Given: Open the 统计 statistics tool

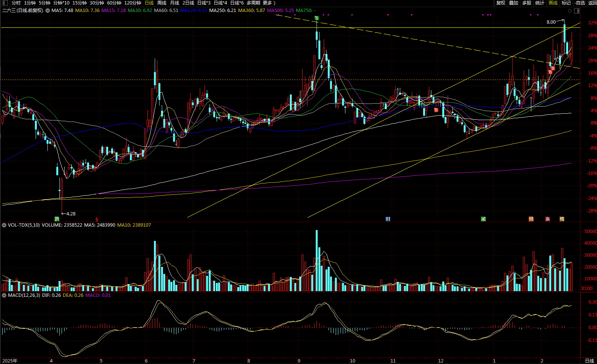Looking at the screenshot, I should click(x=540, y=3).
